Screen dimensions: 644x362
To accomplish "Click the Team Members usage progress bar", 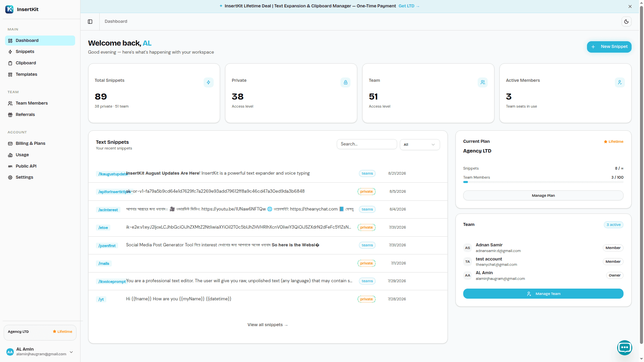I will point(543,182).
